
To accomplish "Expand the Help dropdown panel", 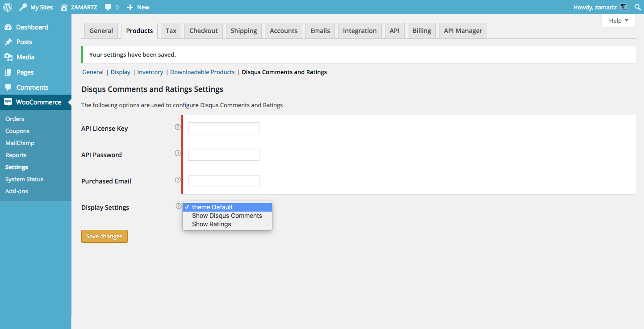I will 619,21.
